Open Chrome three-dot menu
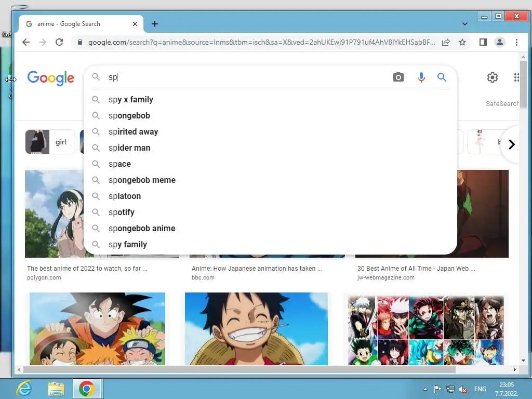532x399 pixels. click(x=516, y=42)
